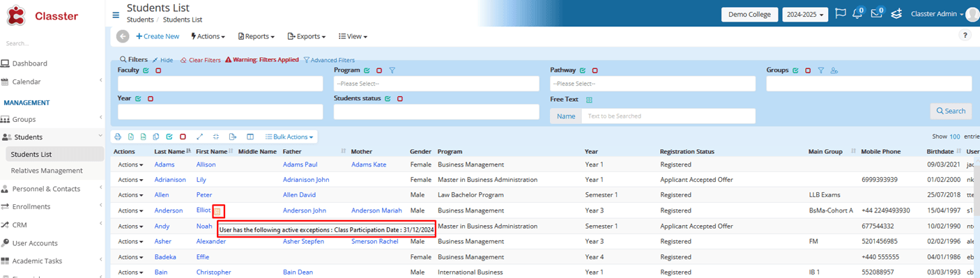Viewport: 980px width, 278px height.
Task: Go back using the round arrow button
Action: click(123, 36)
